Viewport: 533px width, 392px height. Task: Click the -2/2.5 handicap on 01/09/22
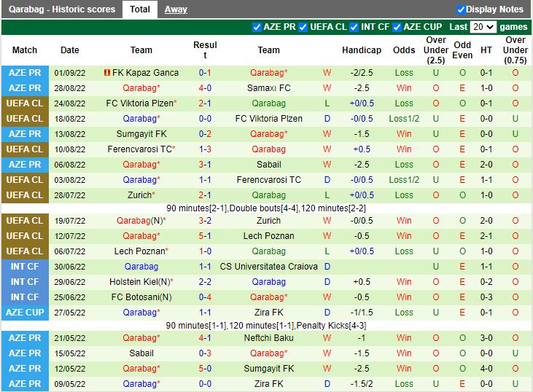(x=362, y=73)
